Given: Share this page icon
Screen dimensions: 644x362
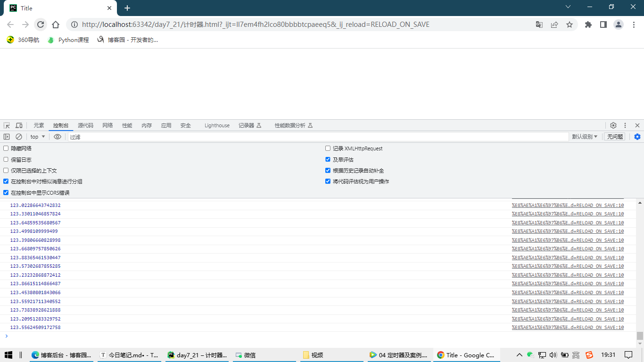Looking at the screenshot, I should (x=554, y=25).
